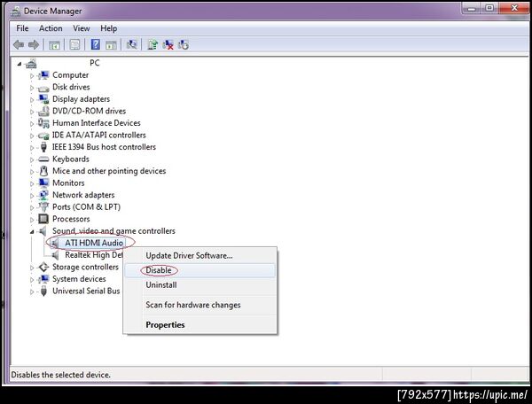Select the Human Interface Devices label

click(97, 123)
